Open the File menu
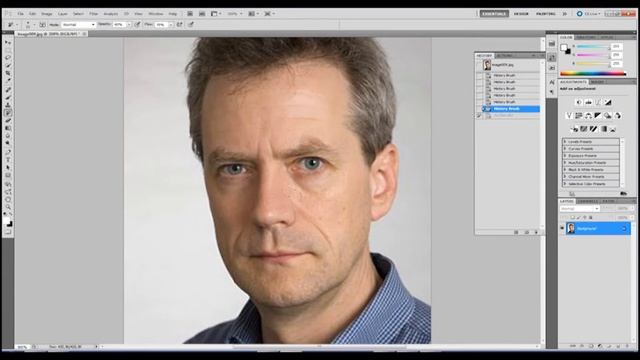The width and height of the screenshot is (640, 360). tap(20, 14)
